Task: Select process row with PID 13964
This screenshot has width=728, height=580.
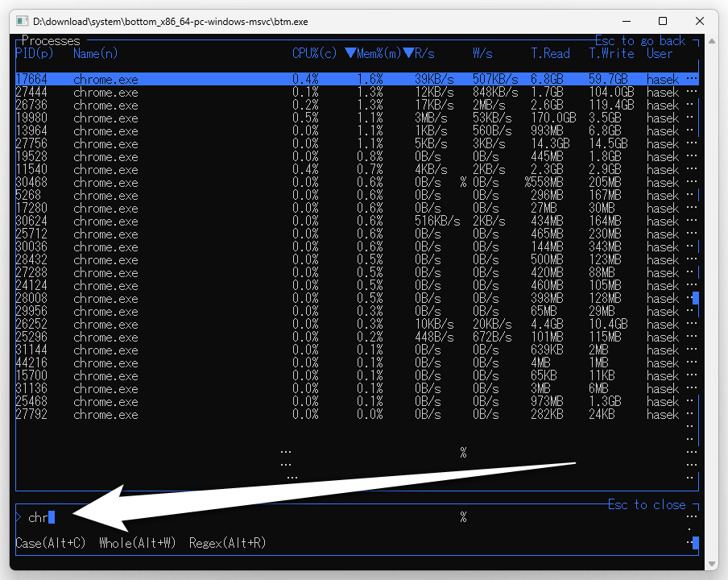Action: 357,130
